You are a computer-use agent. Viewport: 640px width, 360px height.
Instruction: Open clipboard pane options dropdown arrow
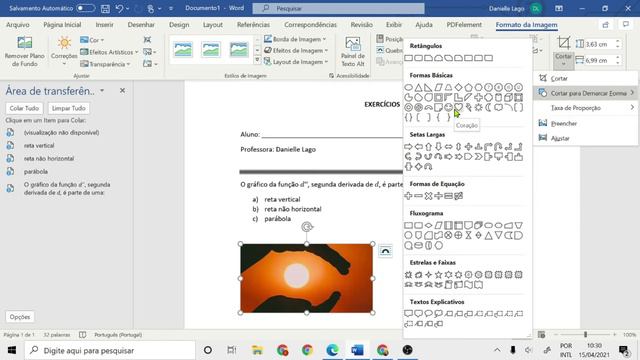pyautogui.click(x=102, y=91)
